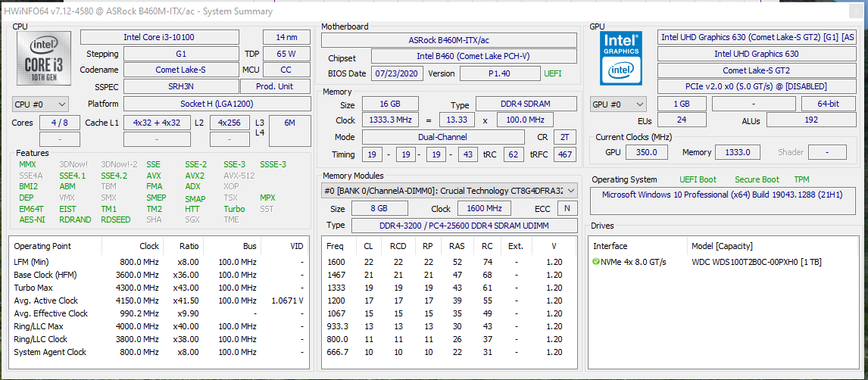Click the ALUs 192 value
Viewport: 868px width, 380px height.
click(x=811, y=120)
